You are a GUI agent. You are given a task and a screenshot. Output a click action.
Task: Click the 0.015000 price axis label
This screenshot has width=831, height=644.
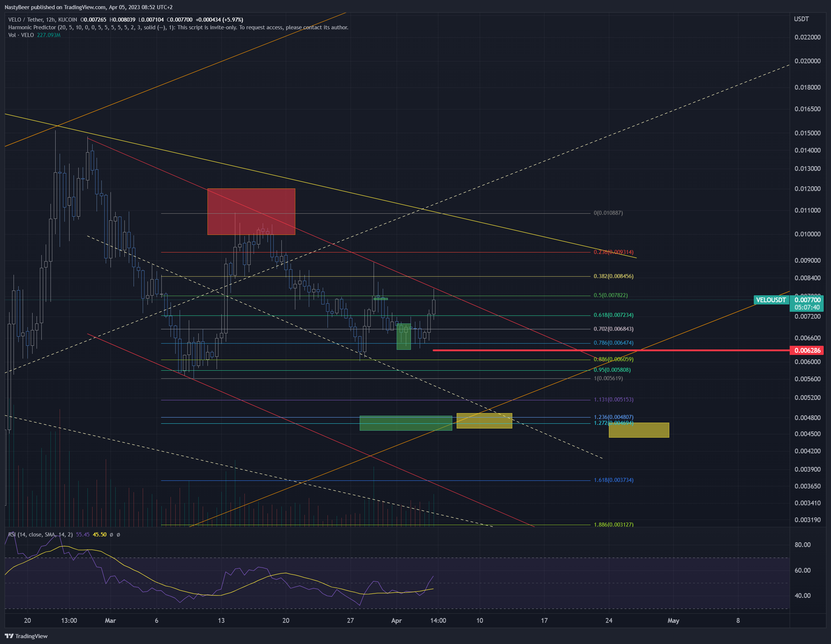click(808, 133)
